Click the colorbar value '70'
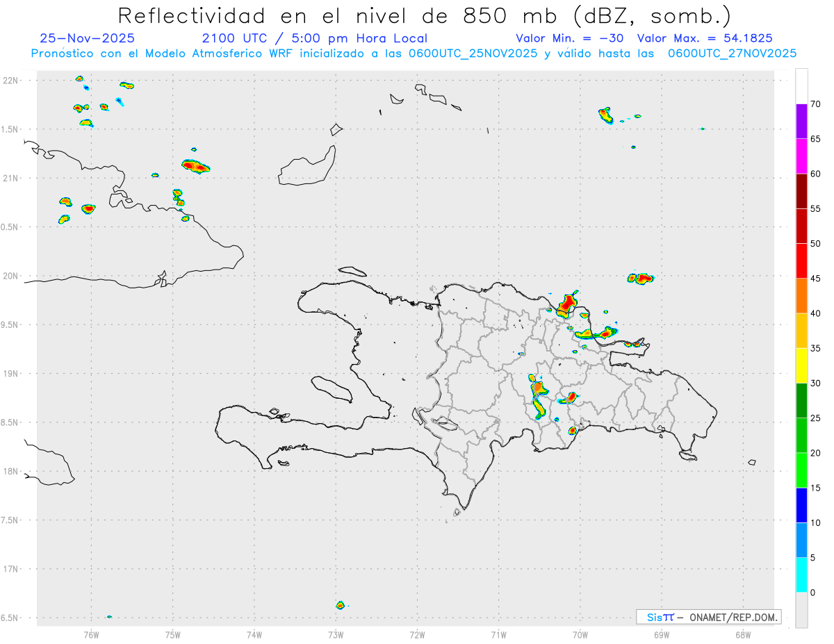Screen dimensions: 834x644 pyautogui.click(x=815, y=104)
